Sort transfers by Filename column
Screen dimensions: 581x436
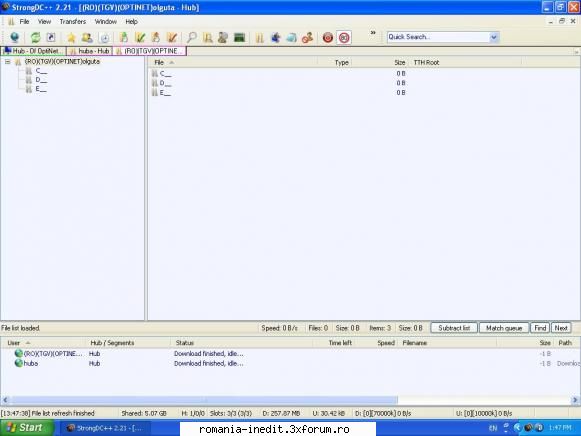click(446, 343)
